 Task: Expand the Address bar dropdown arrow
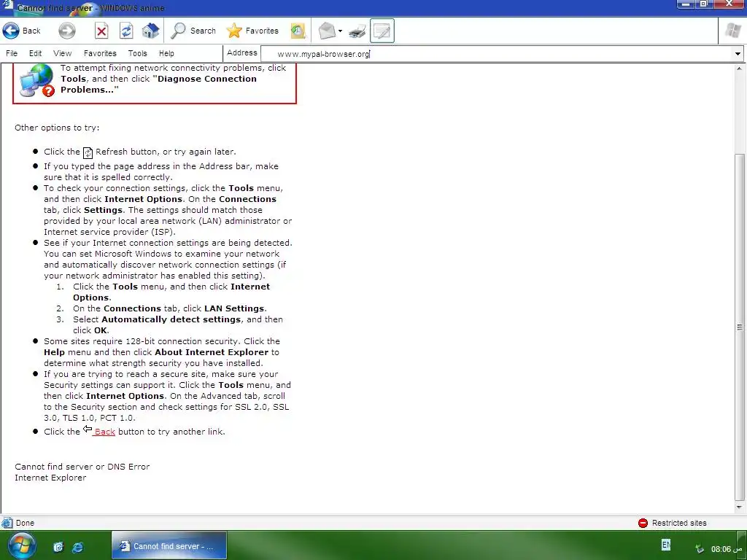(x=738, y=54)
